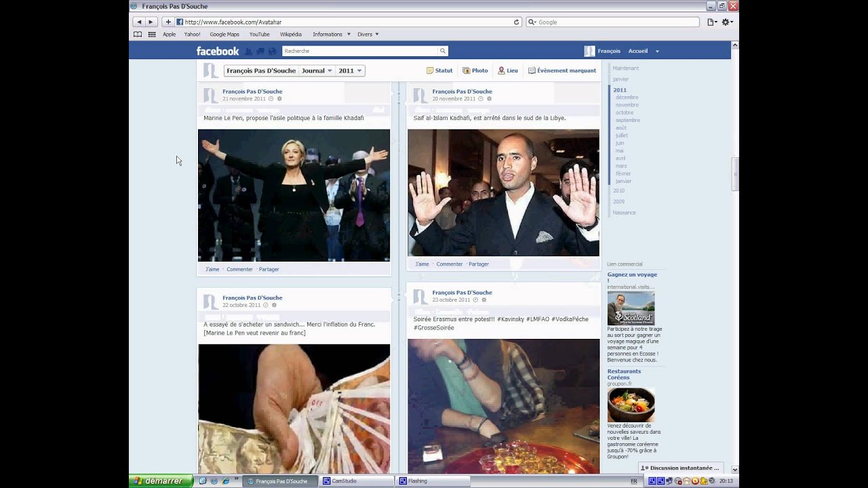Jump to septembre in the timeline sidebar
Image resolution: width=868 pixels, height=488 pixels.
click(627, 120)
